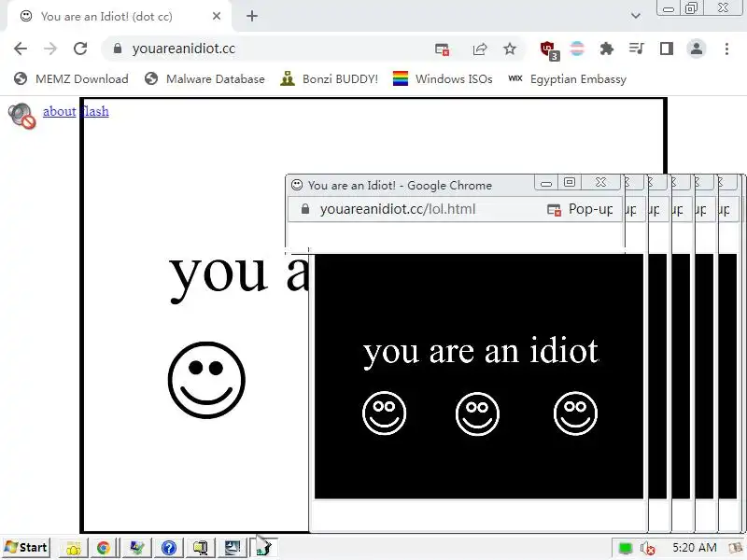Viewport: 747px width, 560px height.
Task: Click the first white smiley in popup
Action: click(384, 413)
